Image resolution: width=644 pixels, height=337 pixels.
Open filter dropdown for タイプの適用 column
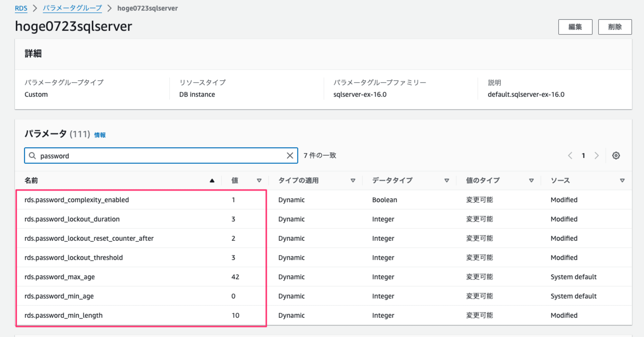pyautogui.click(x=353, y=181)
